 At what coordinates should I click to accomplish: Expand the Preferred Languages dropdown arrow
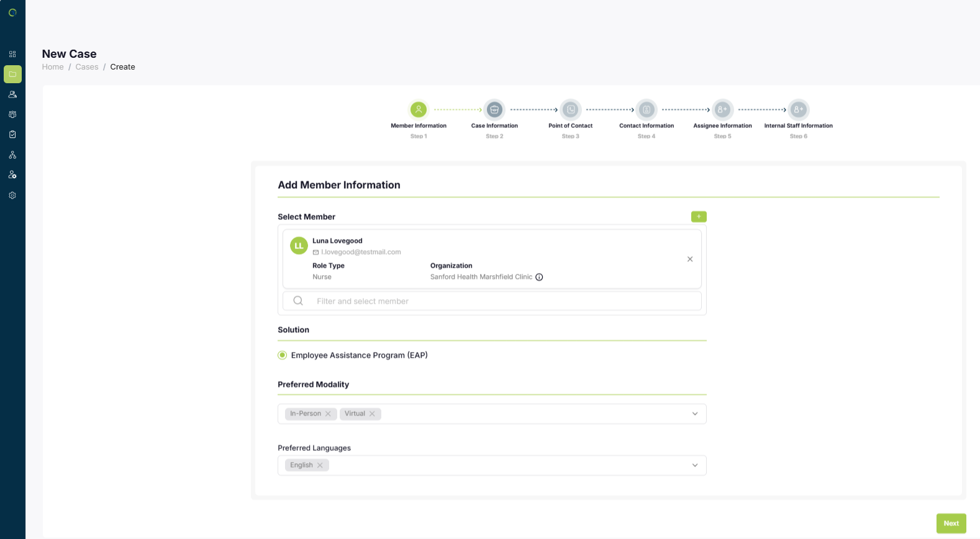coord(695,465)
